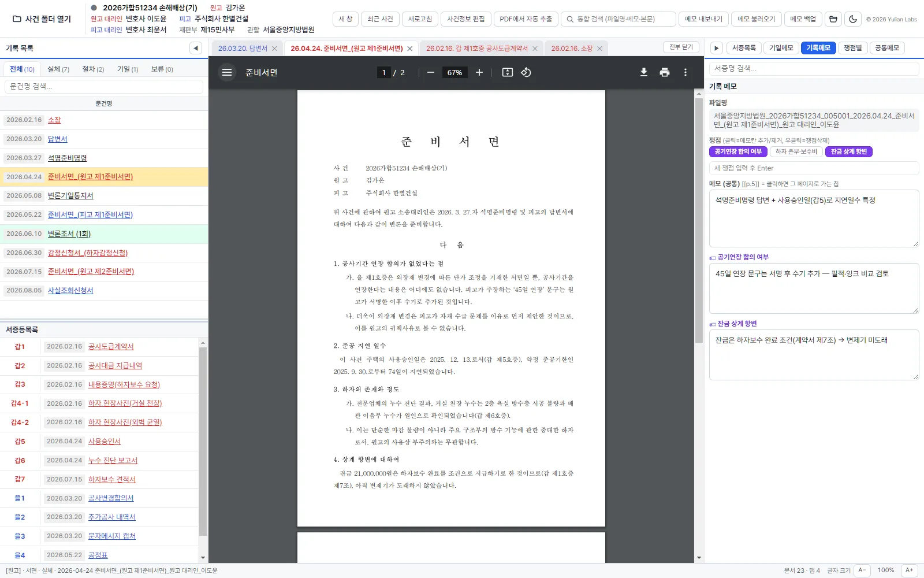
Task: Decrease font size with A- button
Action: (x=862, y=570)
